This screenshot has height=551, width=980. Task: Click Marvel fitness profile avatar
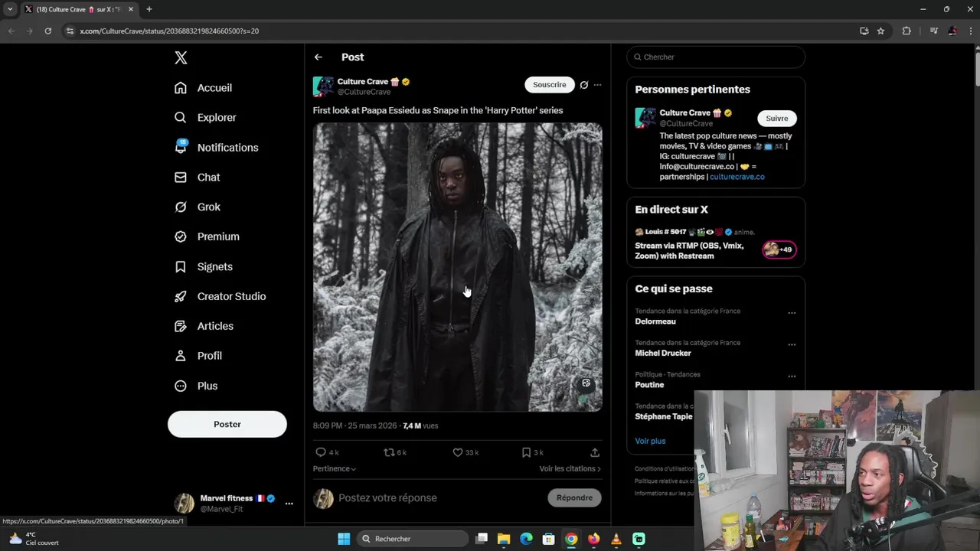point(185,503)
